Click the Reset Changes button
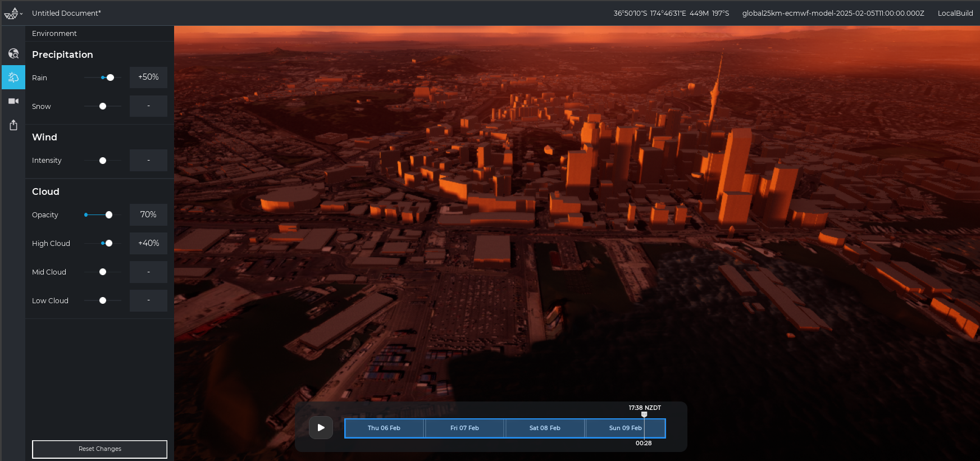980x461 pixels. click(x=99, y=449)
